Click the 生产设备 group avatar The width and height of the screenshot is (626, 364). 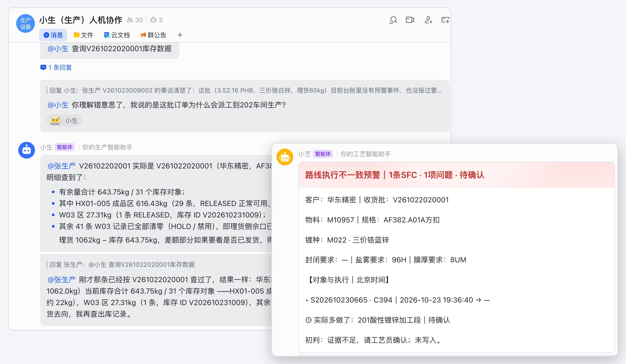pyautogui.click(x=26, y=23)
